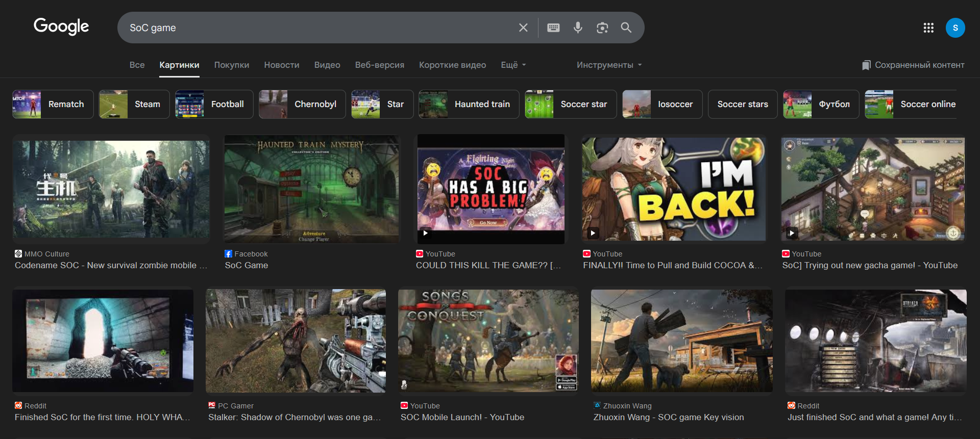Open 'Just finished SoC and what a game!' link
The image size is (980, 439).
click(x=874, y=417)
